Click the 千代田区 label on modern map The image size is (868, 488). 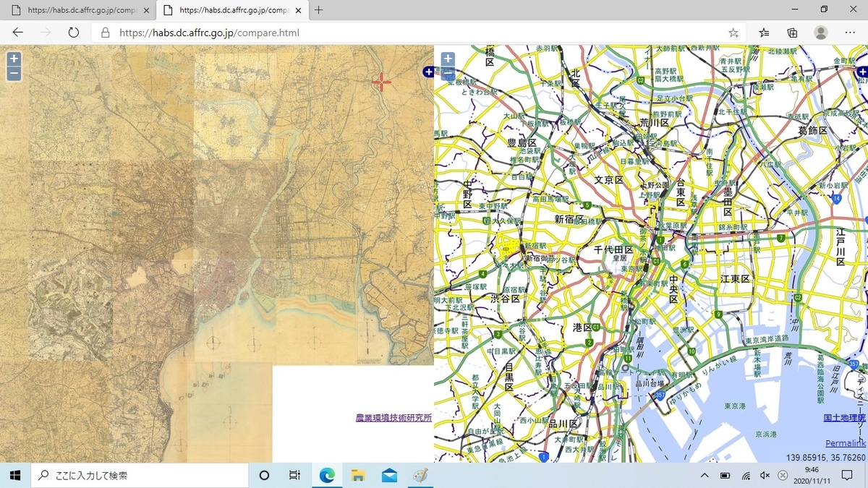(x=613, y=249)
